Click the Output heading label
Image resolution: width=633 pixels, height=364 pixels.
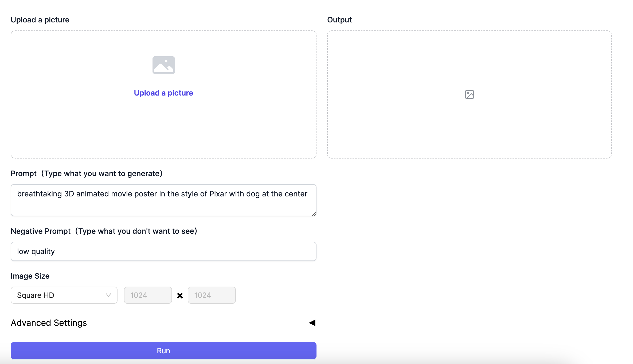pos(339,20)
